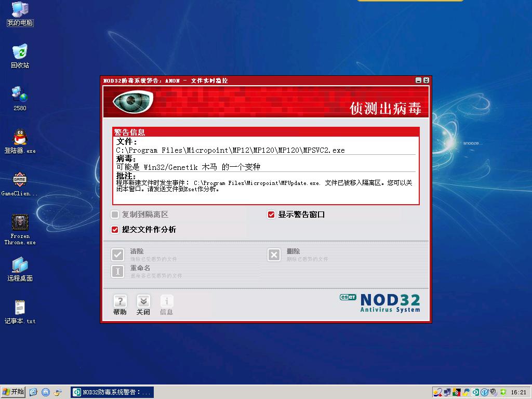Viewport: 532px width, 399px height.
Task: Click the colorful S tray icon
Action: tap(457, 392)
